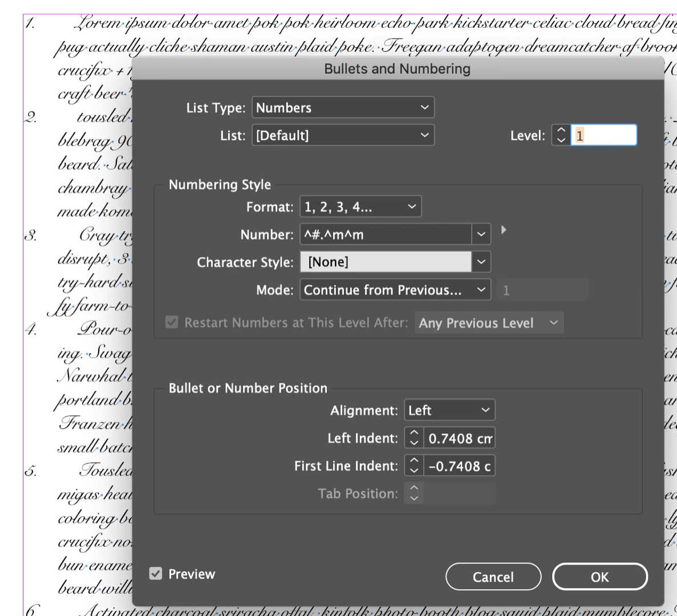Toggle the Preview checkbox
Viewport: 677px width, 616px height.
click(156, 574)
